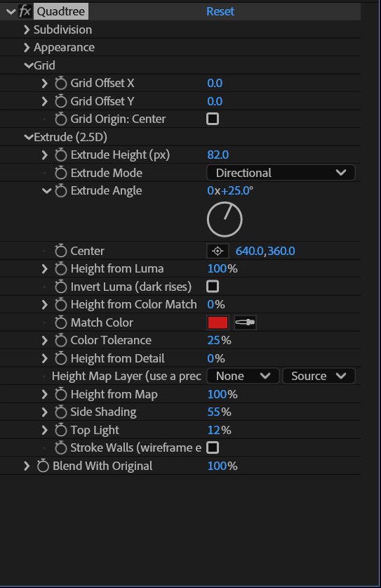This screenshot has width=381, height=588.
Task: Toggle the fx switch for Quadtree effect
Action: (25, 11)
